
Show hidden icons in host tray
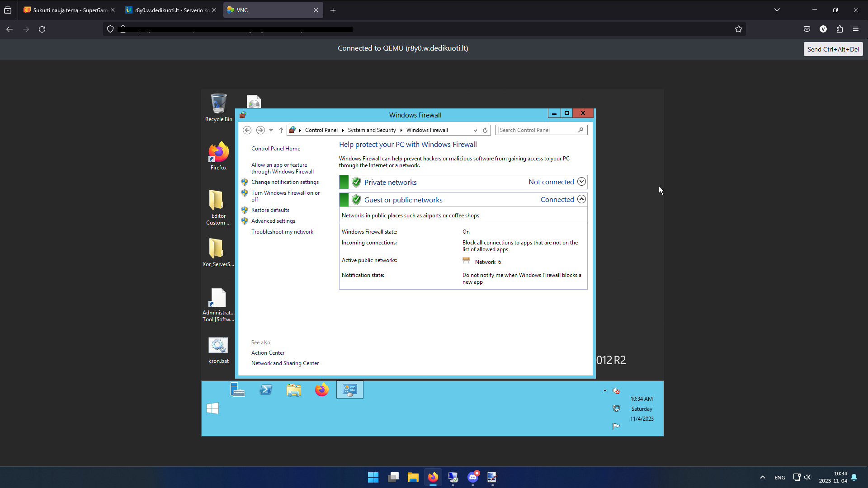(763, 477)
